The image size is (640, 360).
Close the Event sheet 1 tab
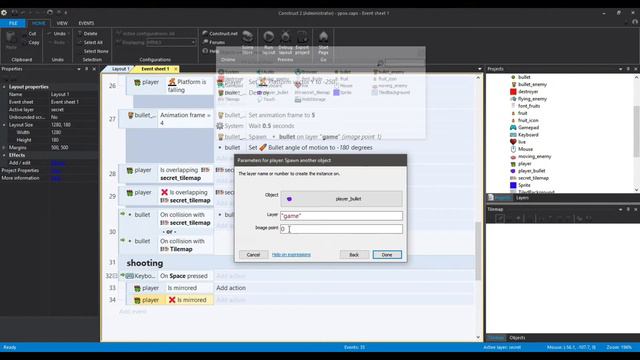[176, 69]
